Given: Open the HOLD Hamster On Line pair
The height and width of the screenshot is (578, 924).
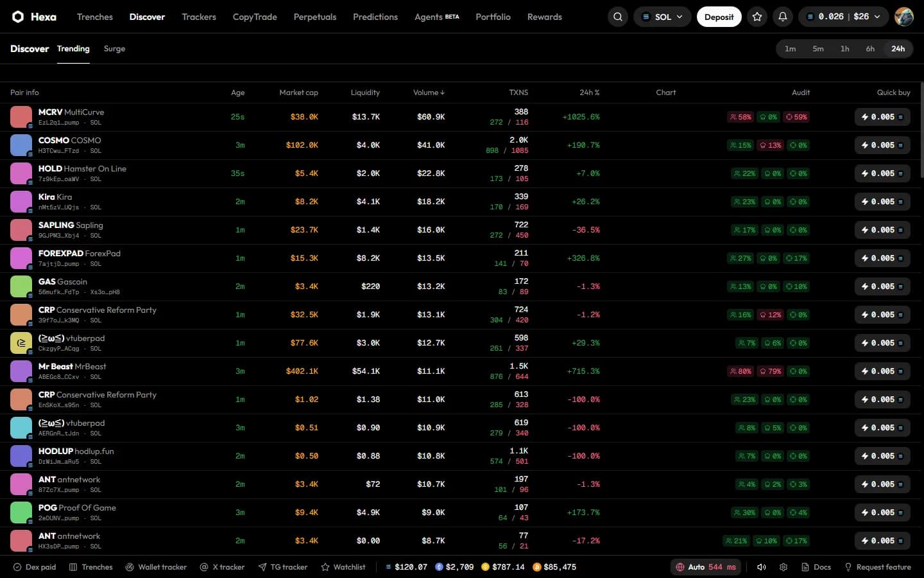Looking at the screenshot, I should tap(460, 173).
